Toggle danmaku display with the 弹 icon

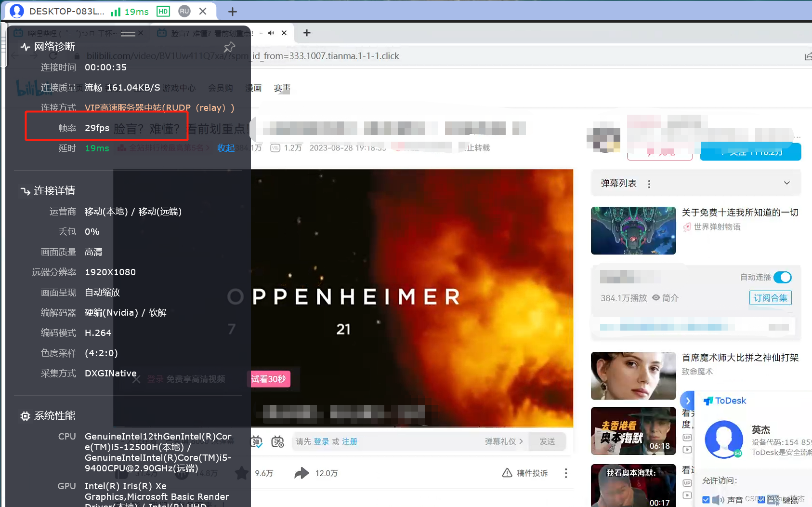[257, 441]
